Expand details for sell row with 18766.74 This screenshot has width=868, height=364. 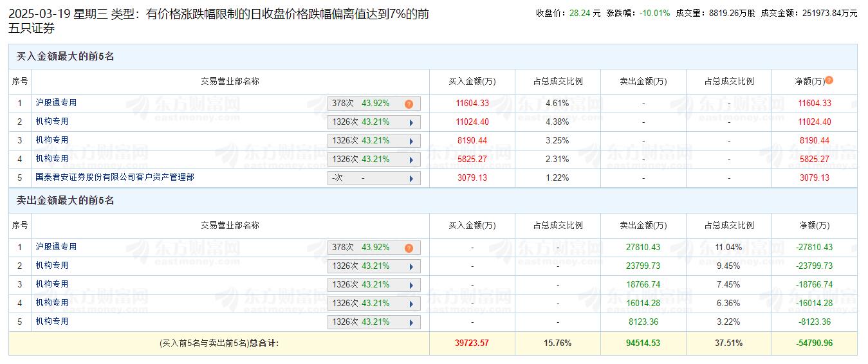(411, 285)
